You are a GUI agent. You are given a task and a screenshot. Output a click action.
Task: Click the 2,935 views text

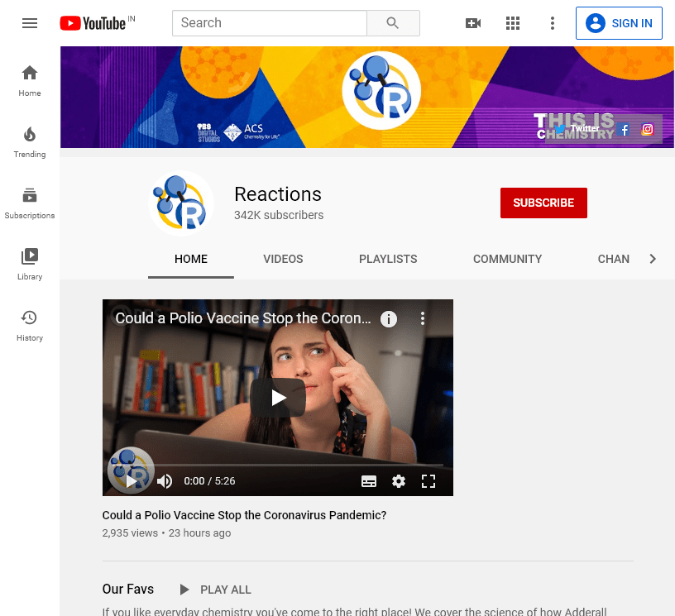click(x=130, y=533)
